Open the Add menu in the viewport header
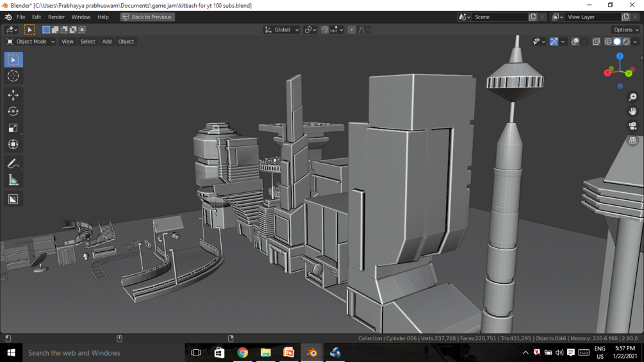The width and height of the screenshot is (644, 362). point(106,42)
